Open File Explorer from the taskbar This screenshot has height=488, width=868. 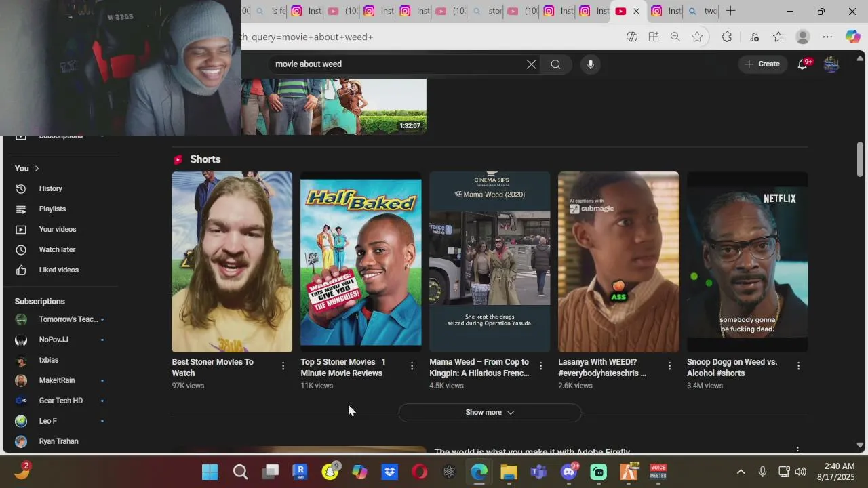(x=509, y=472)
